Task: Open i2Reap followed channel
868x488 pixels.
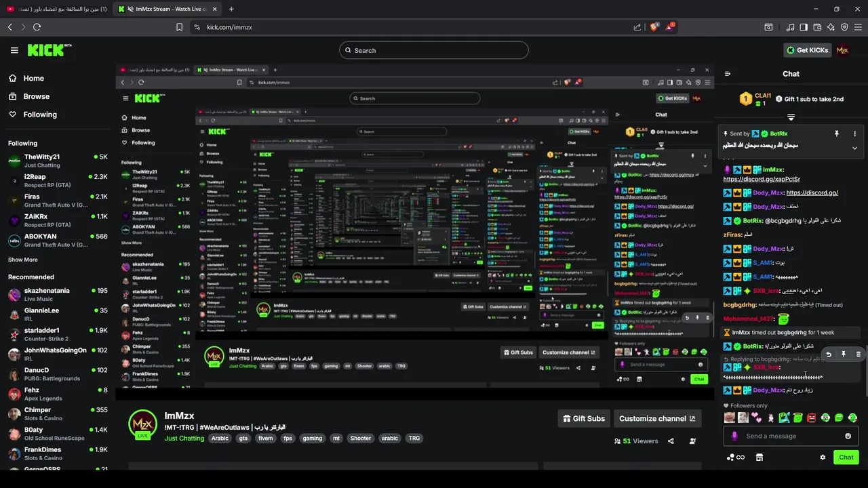Action: (x=58, y=180)
